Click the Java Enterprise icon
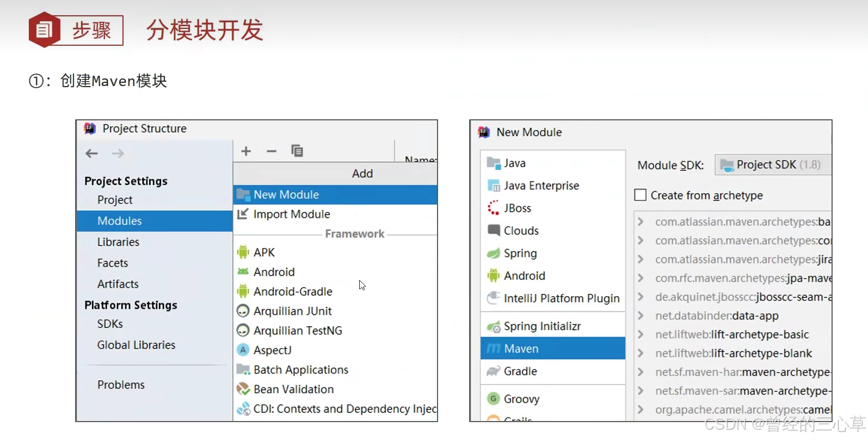 494,186
